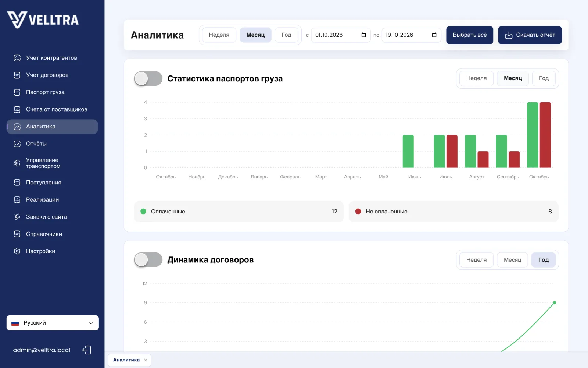Click the last green Октябрь bar

pyautogui.click(x=533, y=135)
